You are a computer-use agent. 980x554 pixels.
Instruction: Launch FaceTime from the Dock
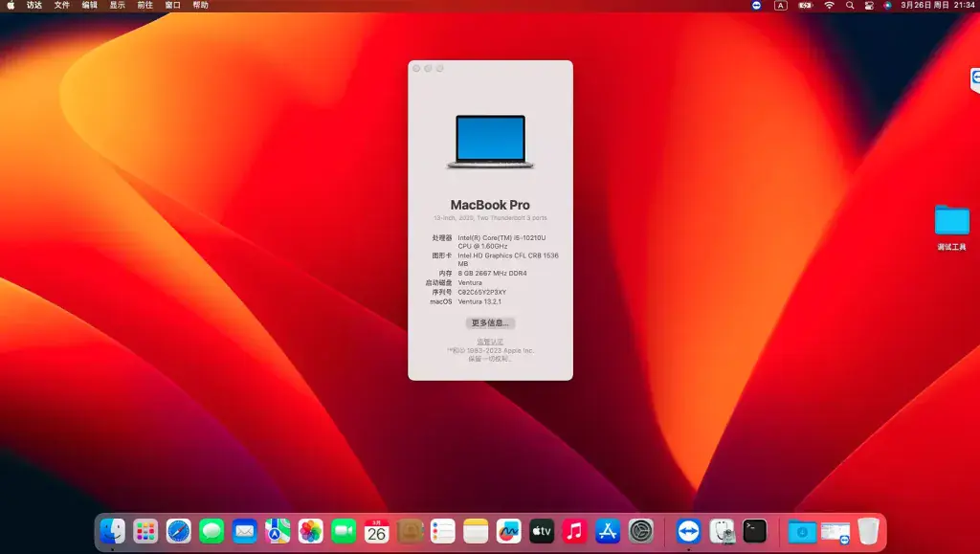tap(344, 532)
